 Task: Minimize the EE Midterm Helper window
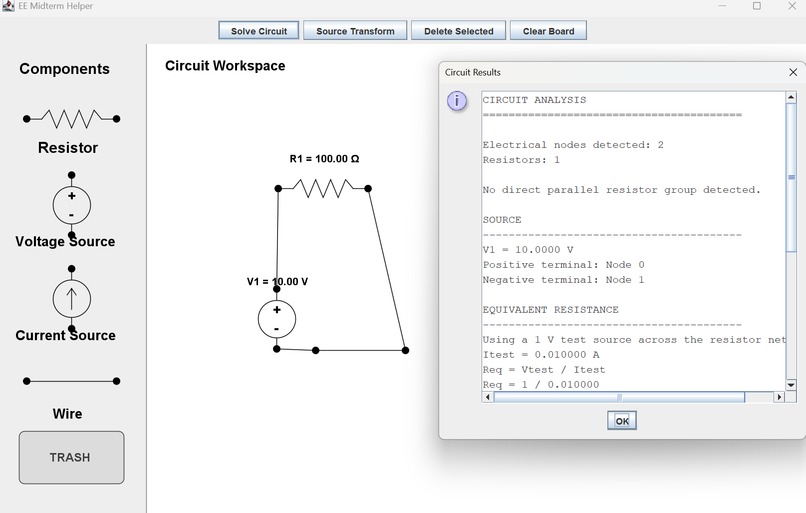[x=722, y=6]
